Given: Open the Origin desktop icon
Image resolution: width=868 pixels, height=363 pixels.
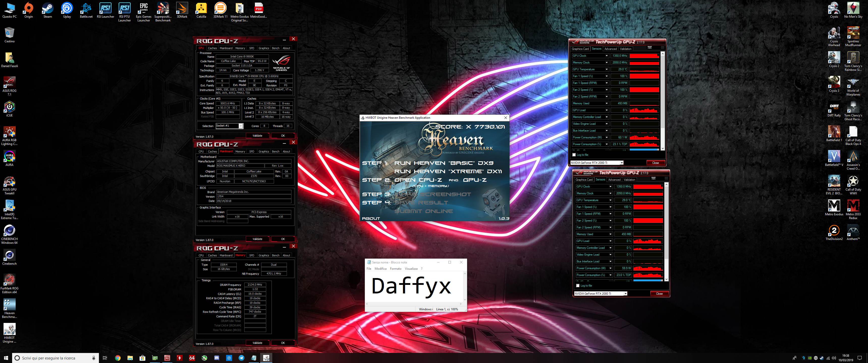Looking at the screenshot, I should [x=29, y=10].
